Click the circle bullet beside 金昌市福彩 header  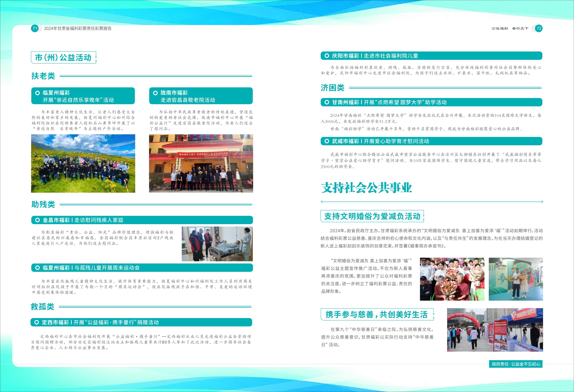pyautogui.click(x=37, y=220)
